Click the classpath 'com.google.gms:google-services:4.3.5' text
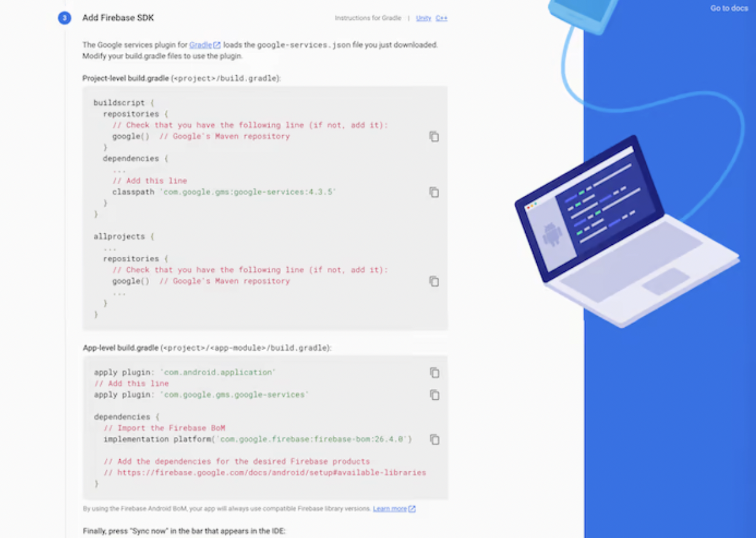 click(x=224, y=192)
